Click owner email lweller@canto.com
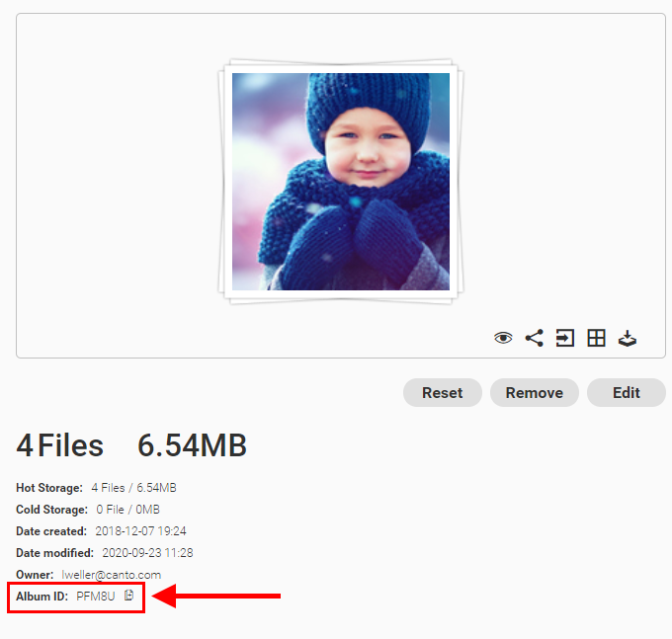Viewport: 672px width, 639px height. coord(112,575)
